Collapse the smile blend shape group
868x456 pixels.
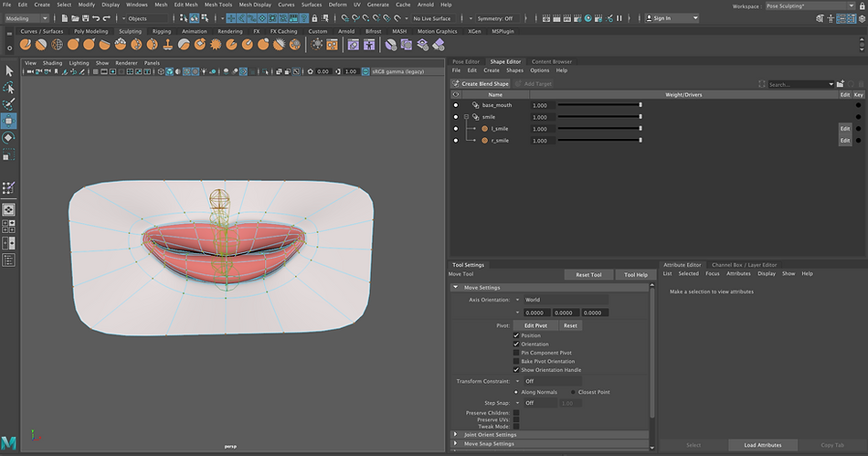tap(466, 117)
